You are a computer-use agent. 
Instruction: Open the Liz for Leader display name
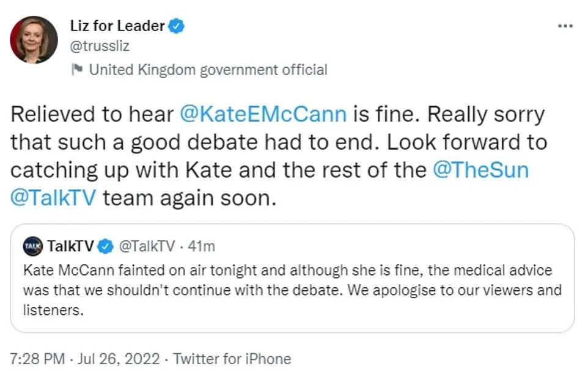[118, 26]
